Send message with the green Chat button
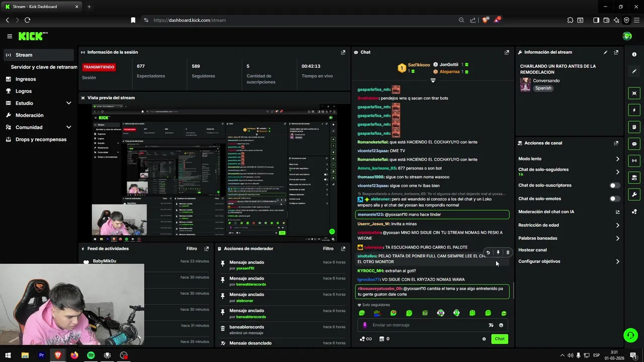The image size is (644, 362). [x=500, y=339]
